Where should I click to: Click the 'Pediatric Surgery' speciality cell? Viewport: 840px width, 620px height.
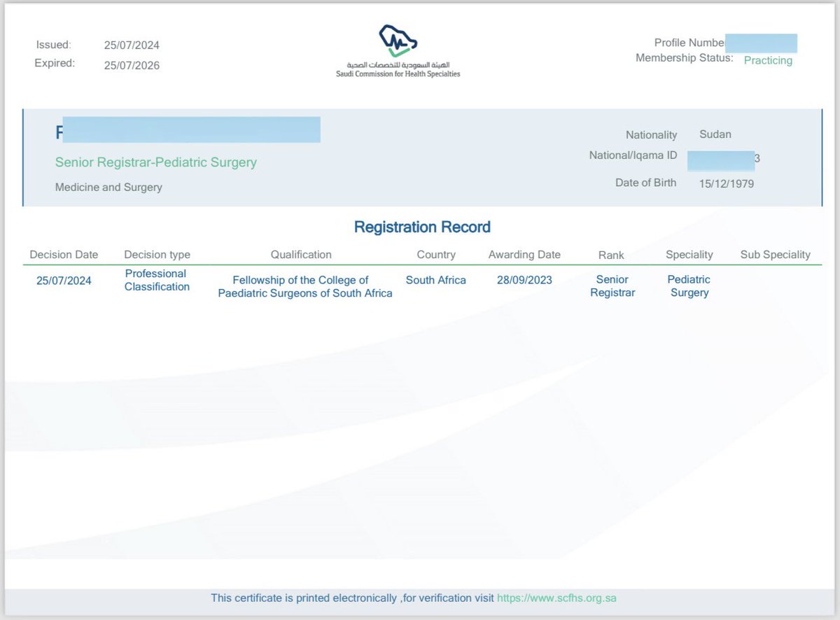click(689, 286)
